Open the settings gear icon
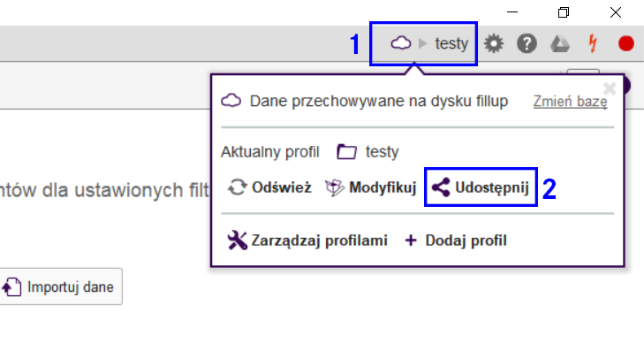Image resolution: width=644 pixels, height=351 pixels. 493,43
